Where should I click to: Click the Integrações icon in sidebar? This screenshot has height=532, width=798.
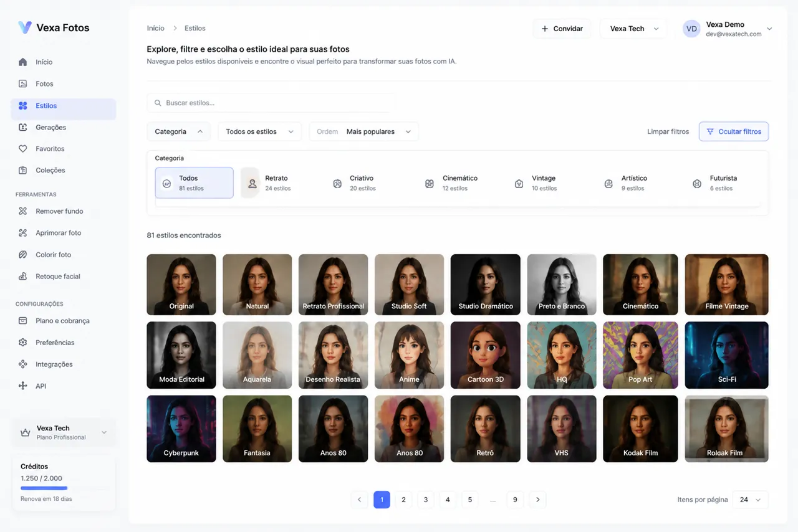pyautogui.click(x=23, y=364)
